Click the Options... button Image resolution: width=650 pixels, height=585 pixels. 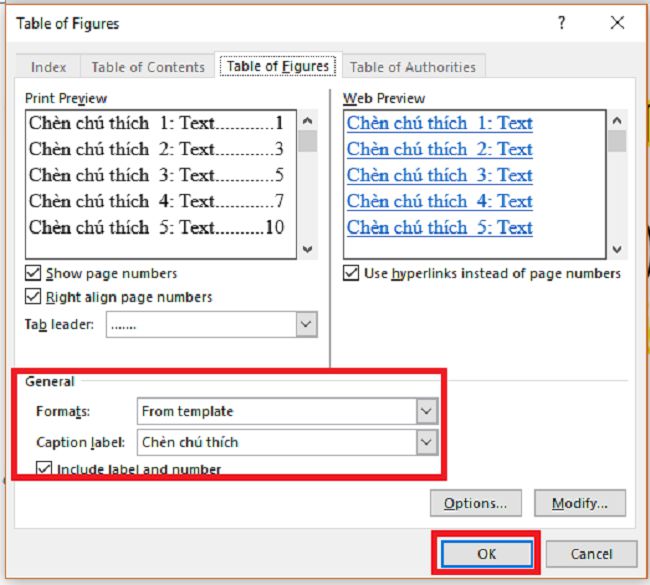click(x=475, y=503)
